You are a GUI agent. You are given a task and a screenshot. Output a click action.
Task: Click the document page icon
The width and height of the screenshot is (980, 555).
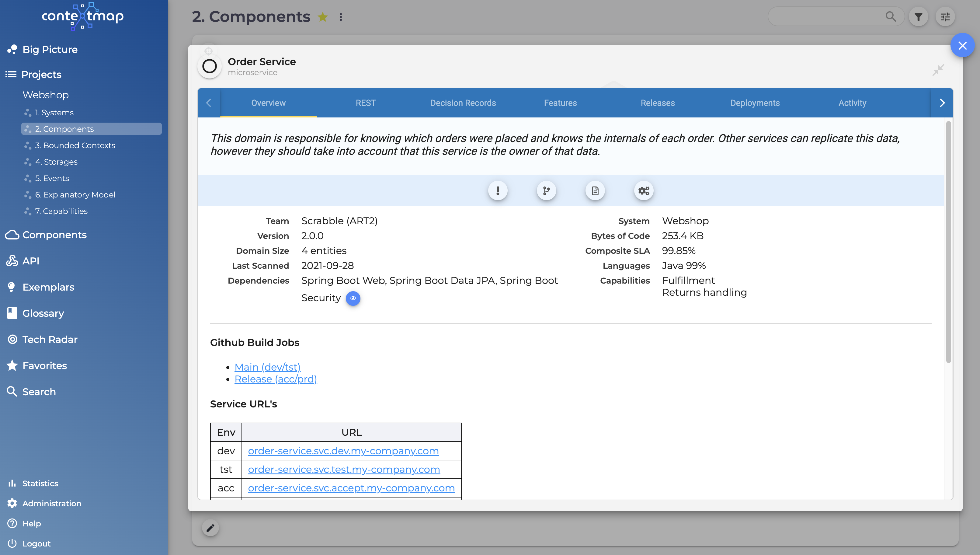(595, 190)
